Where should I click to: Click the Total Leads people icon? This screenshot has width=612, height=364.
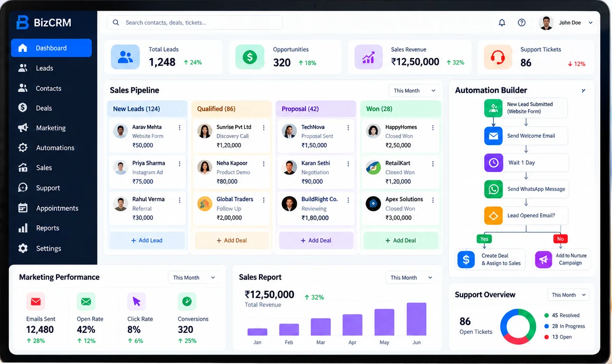[125, 57]
